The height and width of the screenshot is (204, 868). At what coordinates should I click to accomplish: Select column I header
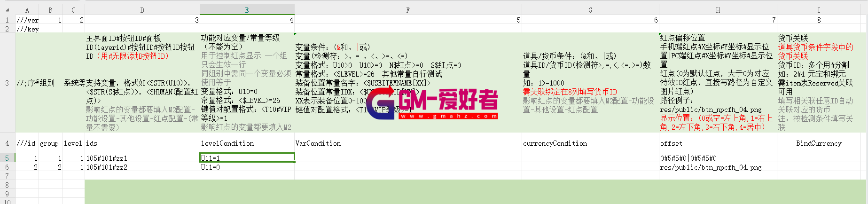click(x=819, y=10)
